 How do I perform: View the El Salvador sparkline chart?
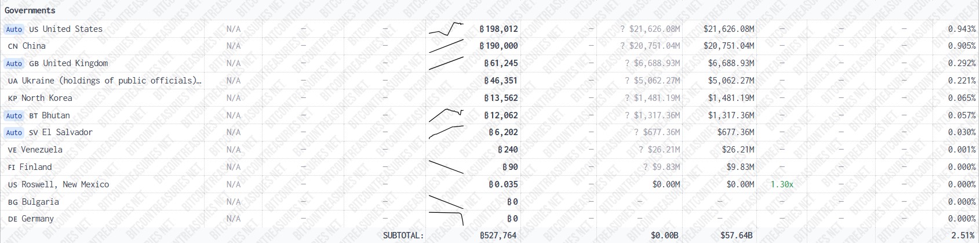pos(446,132)
